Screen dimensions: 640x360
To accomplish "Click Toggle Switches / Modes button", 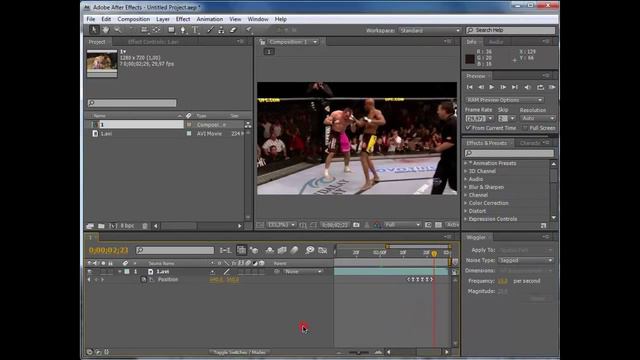I will tap(239, 352).
